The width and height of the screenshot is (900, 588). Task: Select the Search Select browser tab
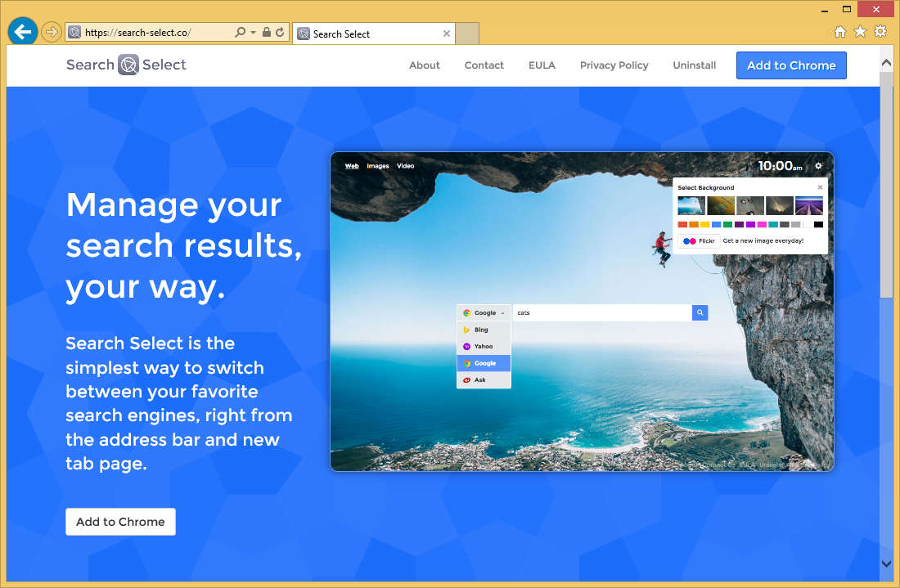click(374, 34)
